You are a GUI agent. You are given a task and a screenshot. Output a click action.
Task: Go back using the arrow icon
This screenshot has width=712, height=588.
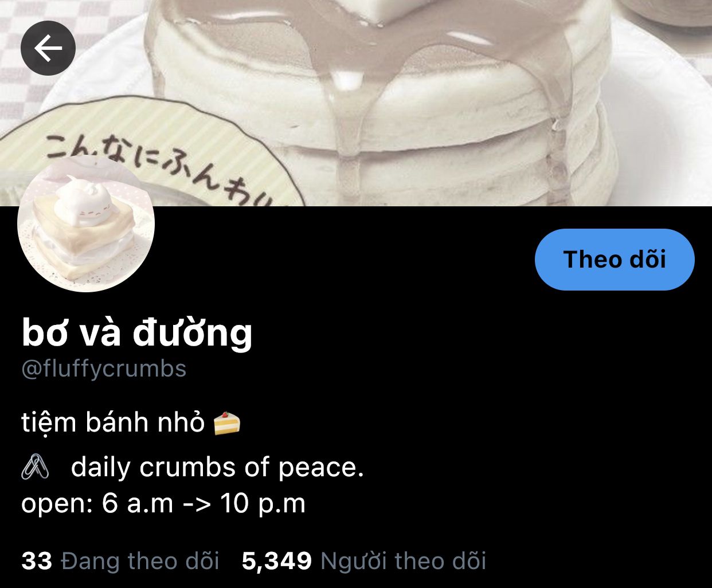pos(48,49)
